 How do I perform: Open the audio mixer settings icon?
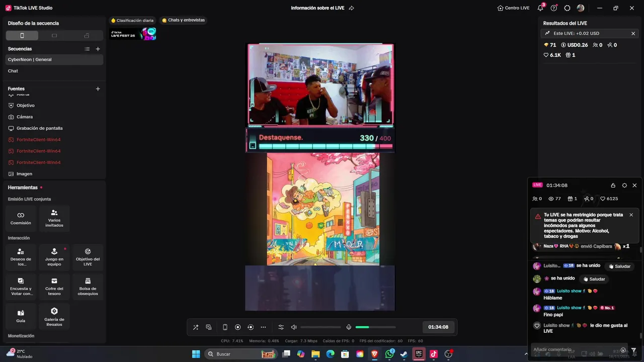click(x=281, y=327)
